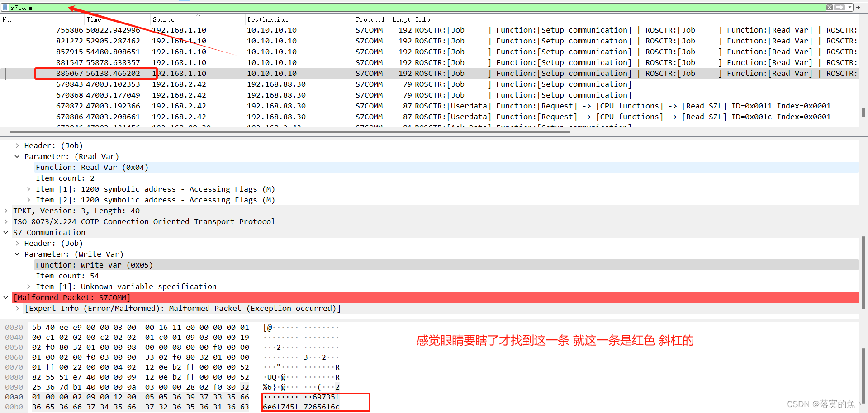
Task: Click the source cell 192.168.2.42 of packet 670868
Action: [179, 95]
